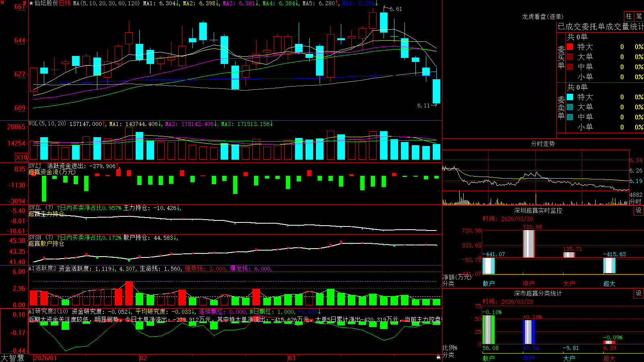Click the 时间: 2026/03/20 in 实时监控 panel
Screen dimensions: 644x362
pos(508,219)
